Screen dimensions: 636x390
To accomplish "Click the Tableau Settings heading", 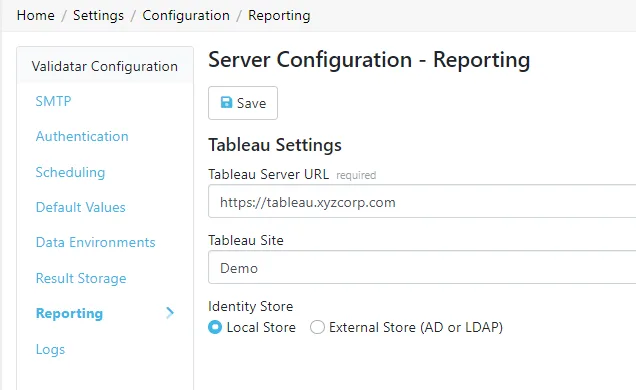I will point(275,145).
